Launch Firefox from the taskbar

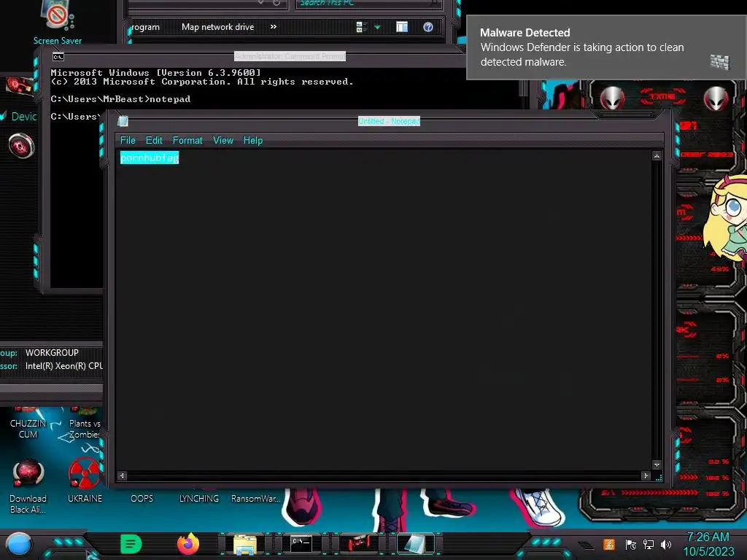(188, 544)
